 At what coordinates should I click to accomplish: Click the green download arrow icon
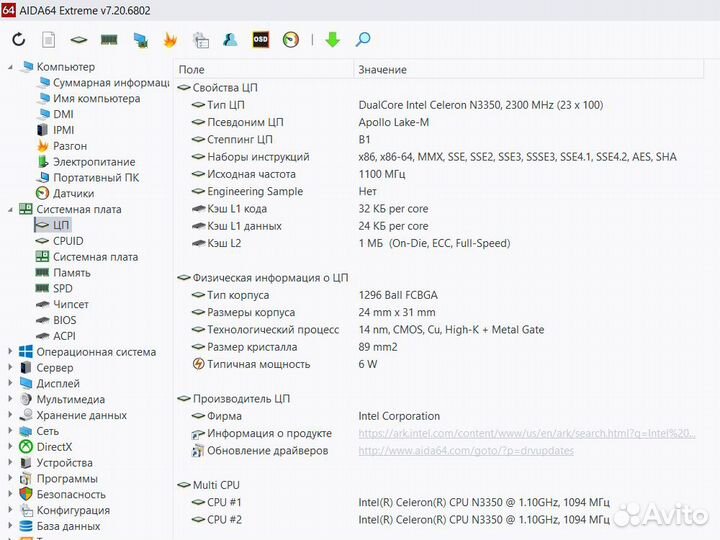(x=332, y=39)
